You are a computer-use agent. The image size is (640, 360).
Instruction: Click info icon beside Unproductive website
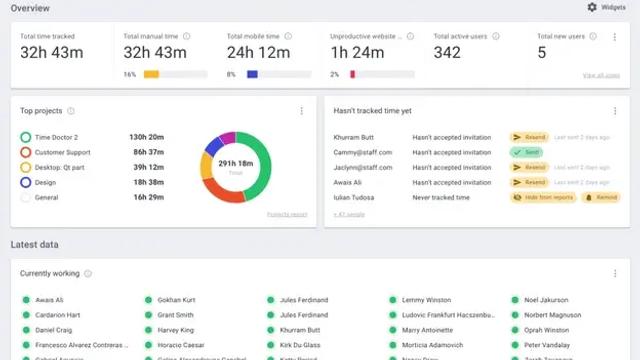(x=410, y=36)
